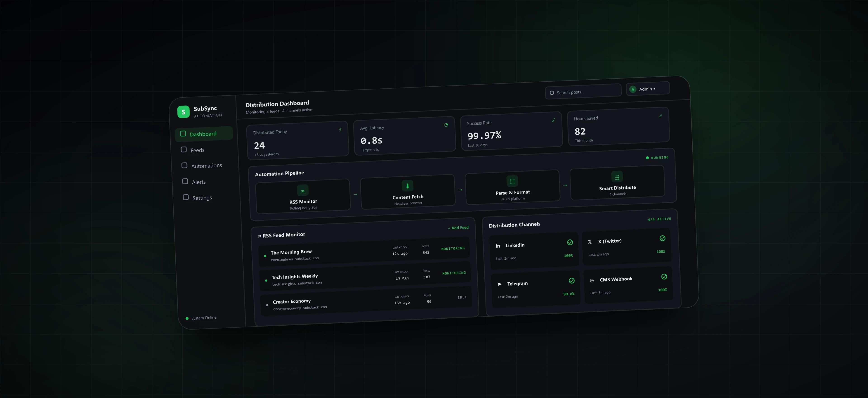Viewport: 868px width, 398px height.
Task: Click the Parse & Format grid icon
Action: click(x=512, y=181)
